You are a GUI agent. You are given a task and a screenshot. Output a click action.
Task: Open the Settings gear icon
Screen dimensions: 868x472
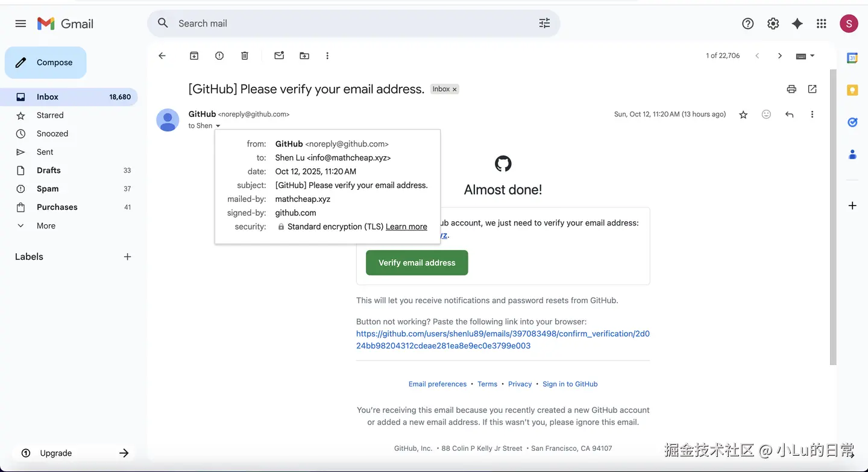(x=773, y=24)
